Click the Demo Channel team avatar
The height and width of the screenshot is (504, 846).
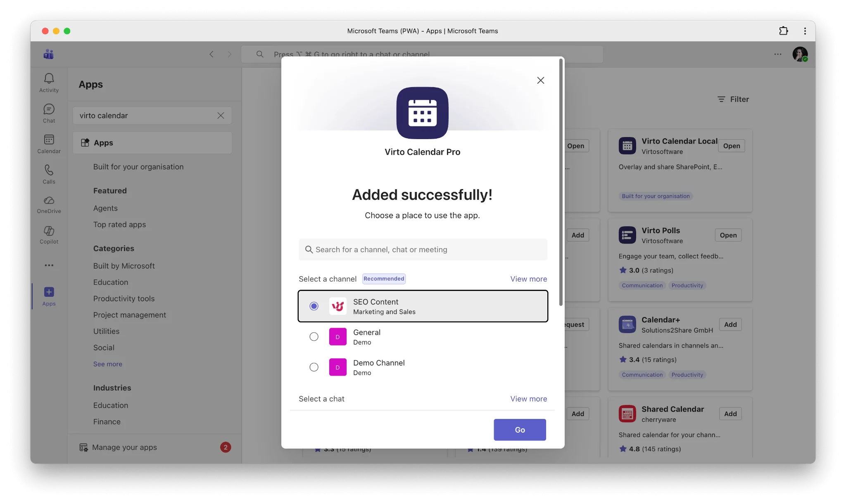337,367
